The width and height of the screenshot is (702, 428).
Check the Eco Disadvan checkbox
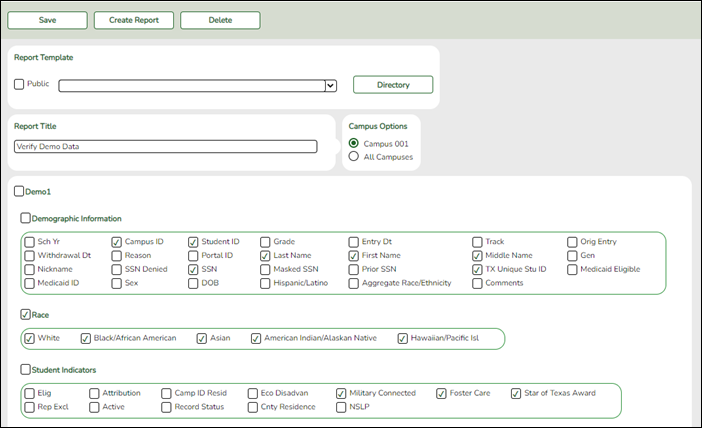click(x=253, y=394)
